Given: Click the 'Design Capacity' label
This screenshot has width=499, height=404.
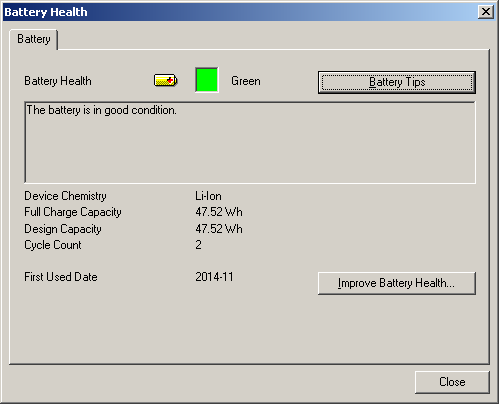Looking at the screenshot, I should 63,229.
